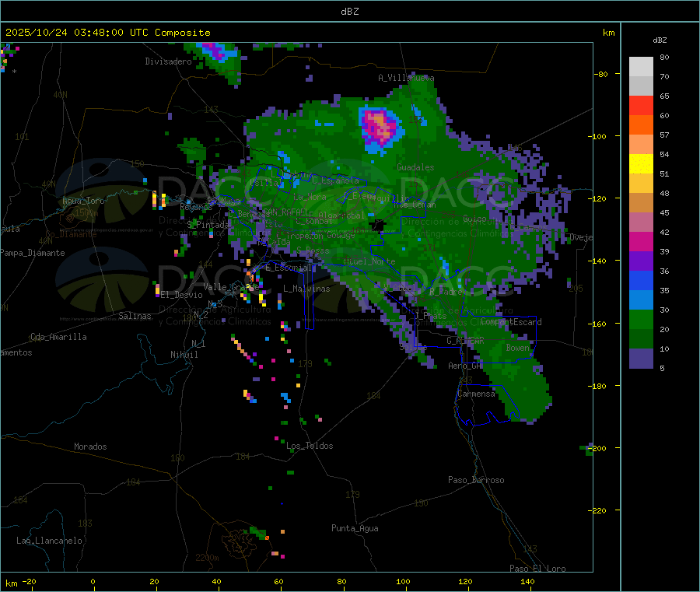Click the '2025/10/24 03:48:00 UTC Composite' timestamp
The width and height of the screenshot is (700, 592).
click(107, 33)
